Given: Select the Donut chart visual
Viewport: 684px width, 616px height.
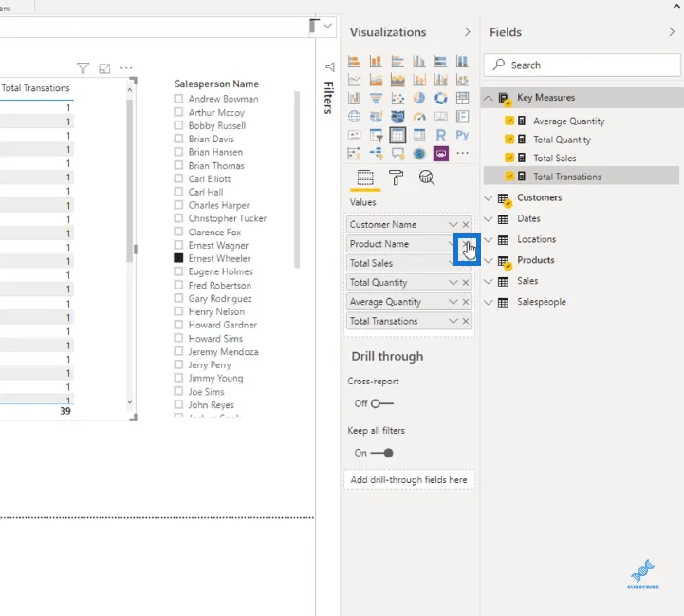Looking at the screenshot, I should 440,98.
